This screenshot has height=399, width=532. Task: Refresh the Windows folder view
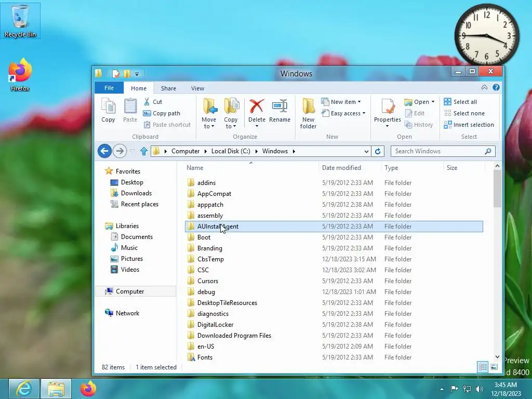378,151
